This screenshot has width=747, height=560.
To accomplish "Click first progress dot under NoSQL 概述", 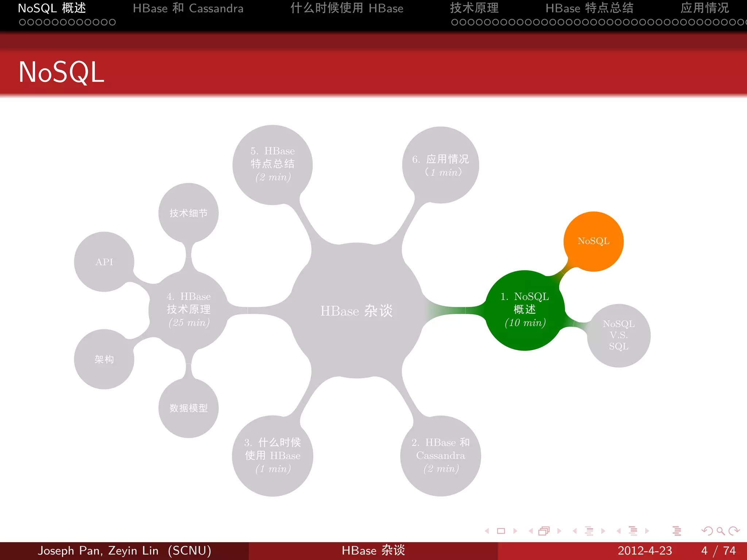I will (x=22, y=22).
